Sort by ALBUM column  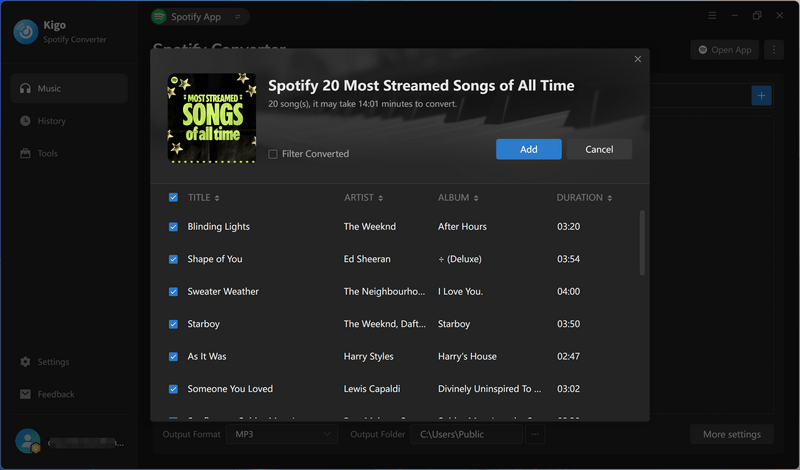(458, 197)
